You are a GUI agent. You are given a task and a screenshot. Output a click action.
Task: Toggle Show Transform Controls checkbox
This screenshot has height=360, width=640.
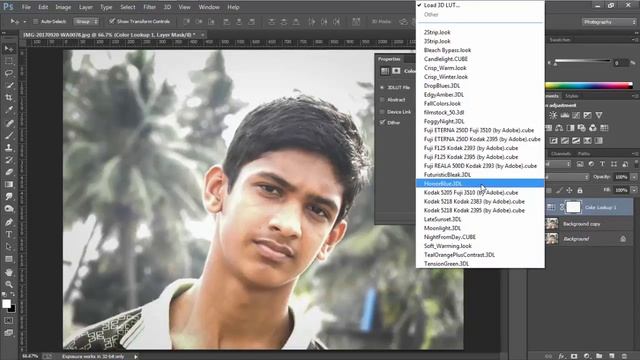click(x=112, y=21)
